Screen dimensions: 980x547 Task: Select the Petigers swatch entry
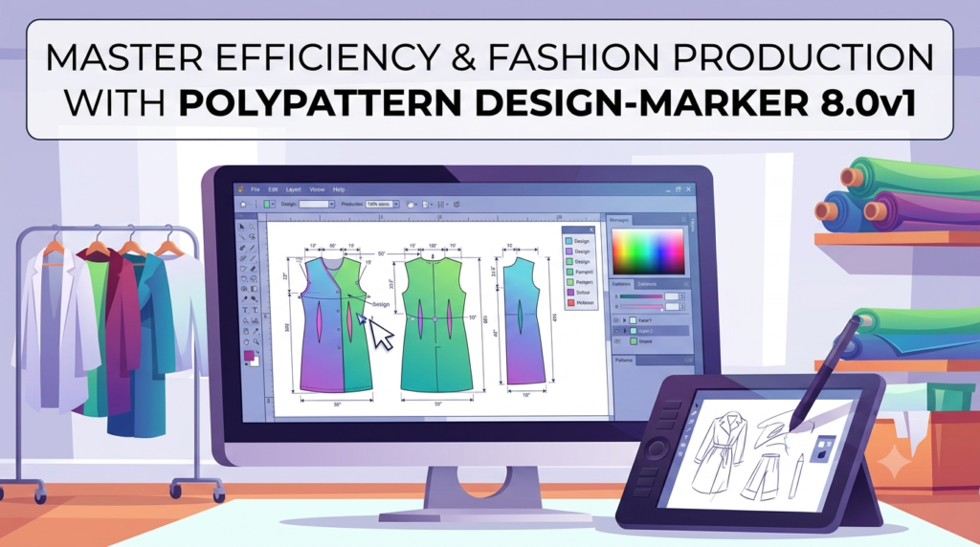coord(579,282)
